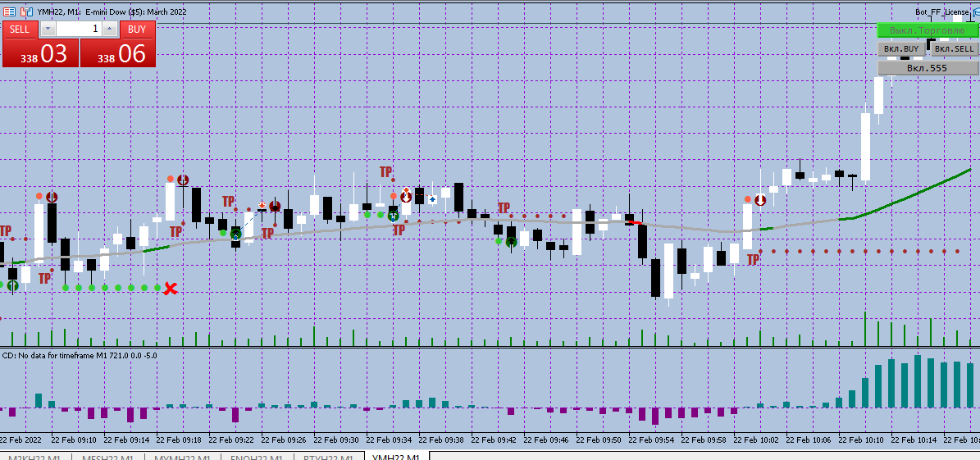Select the buy arrow marker near 09:22

(x=235, y=235)
